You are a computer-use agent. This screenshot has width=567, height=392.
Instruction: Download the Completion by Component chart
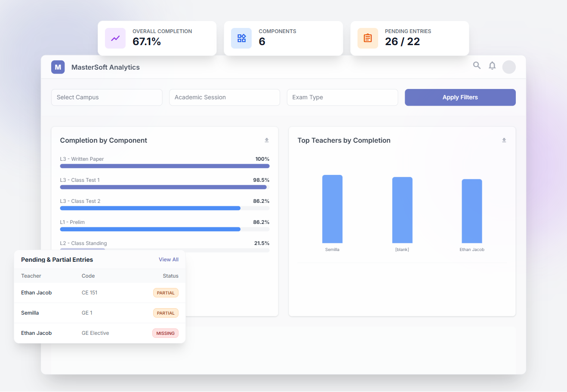(267, 141)
